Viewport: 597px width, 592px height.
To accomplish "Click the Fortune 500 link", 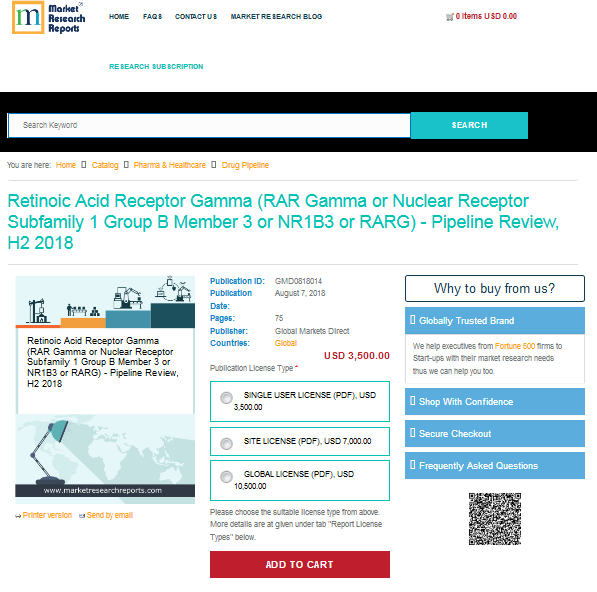I will click(x=515, y=346).
